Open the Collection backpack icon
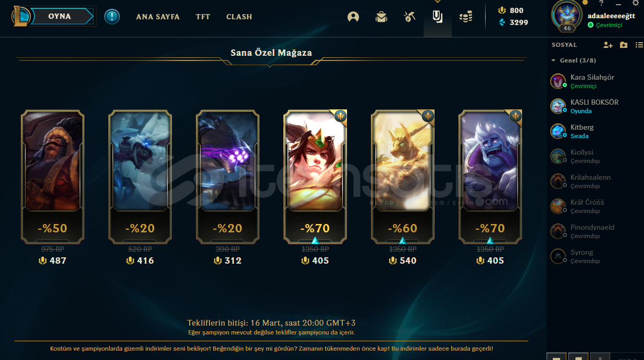The height and width of the screenshot is (360, 644). (x=381, y=17)
